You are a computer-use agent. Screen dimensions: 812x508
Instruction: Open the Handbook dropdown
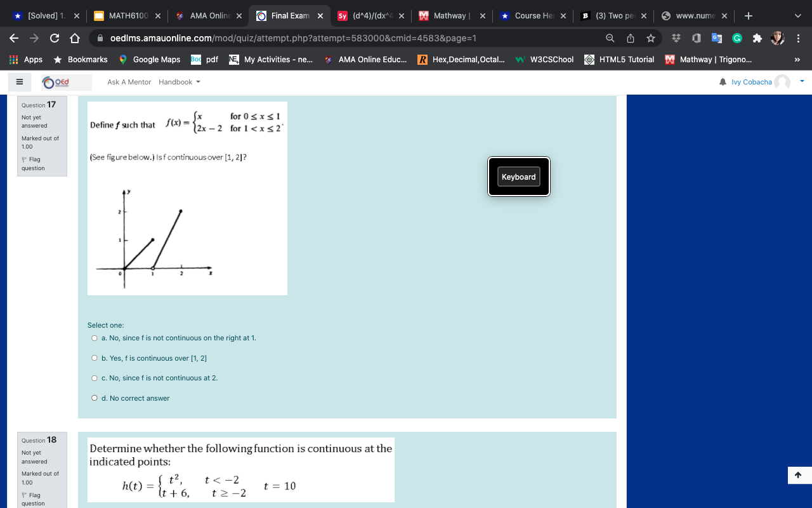point(178,81)
